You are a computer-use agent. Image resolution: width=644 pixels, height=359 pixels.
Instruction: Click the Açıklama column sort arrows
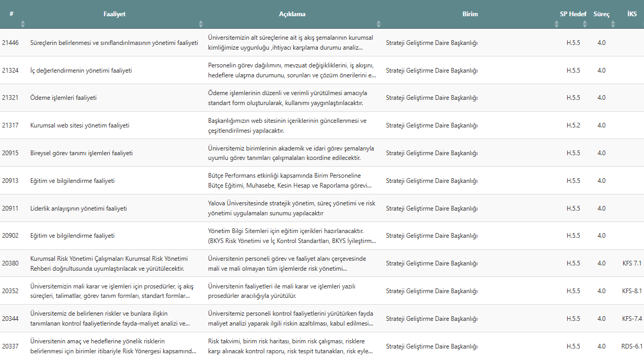379,24
